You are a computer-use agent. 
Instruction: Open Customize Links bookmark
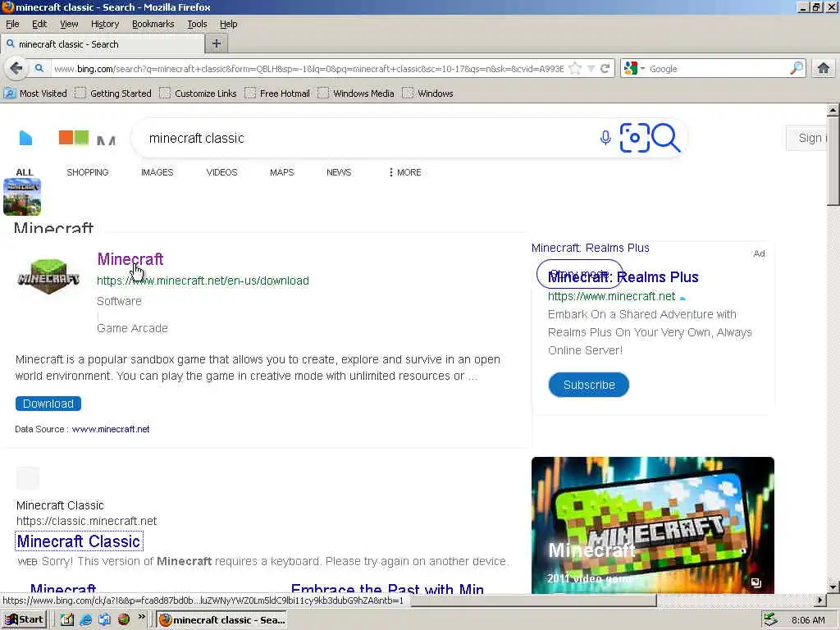click(x=199, y=94)
